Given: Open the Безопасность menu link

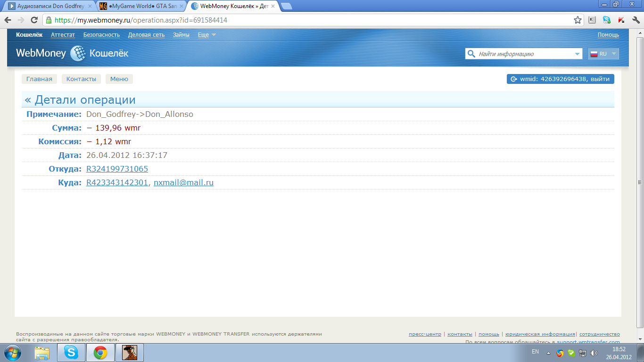Looking at the screenshot, I should [x=101, y=35].
